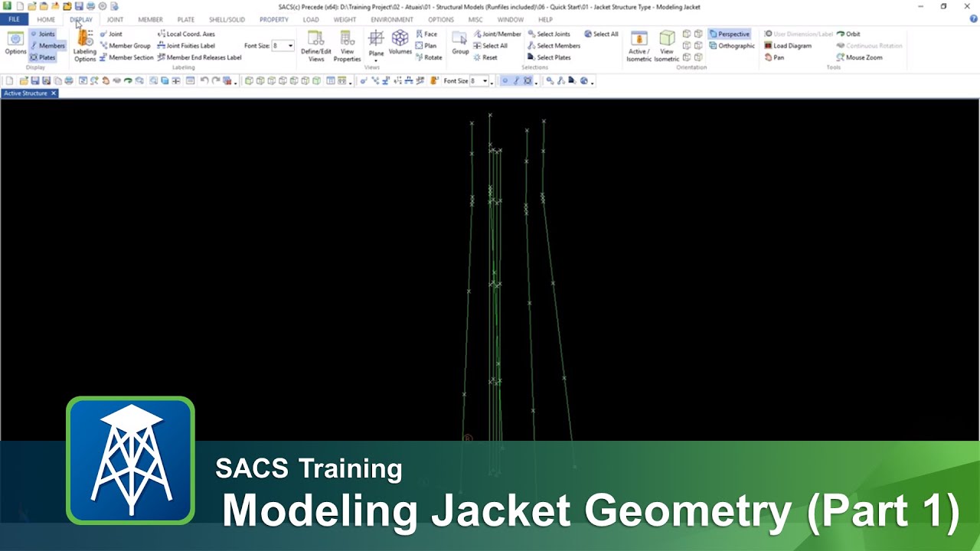
Task: Open View Properties
Action: point(347,46)
